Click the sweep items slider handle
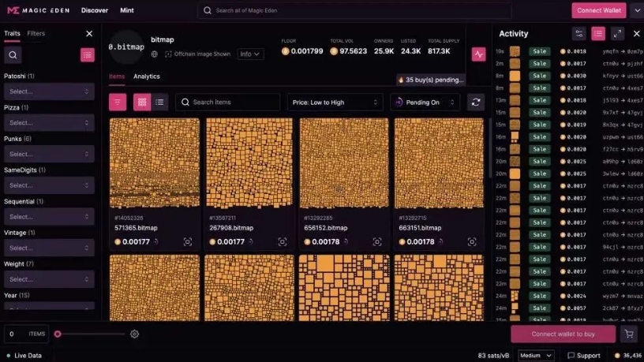This screenshot has height=362, width=644. click(58, 334)
